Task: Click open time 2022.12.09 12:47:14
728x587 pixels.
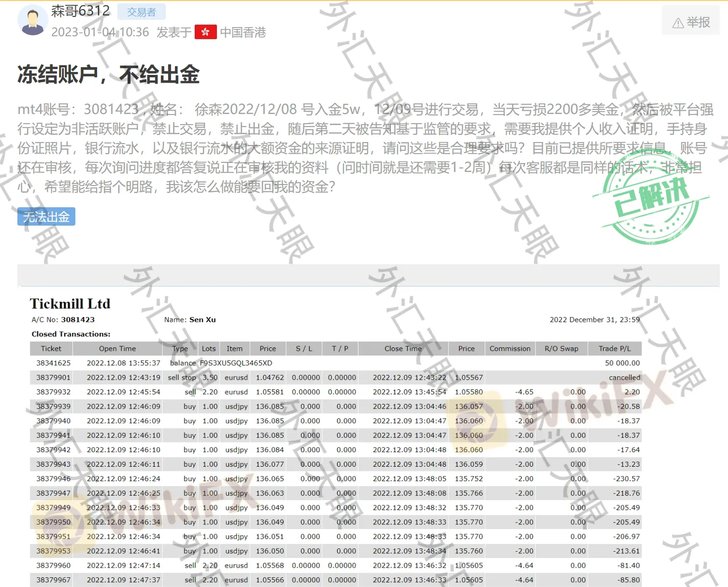Action: (x=124, y=566)
